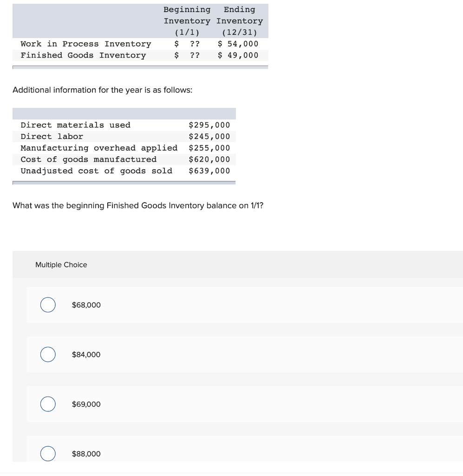Click the $84,000 answer label
The width and height of the screenshot is (463, 476).
point(86,354)
